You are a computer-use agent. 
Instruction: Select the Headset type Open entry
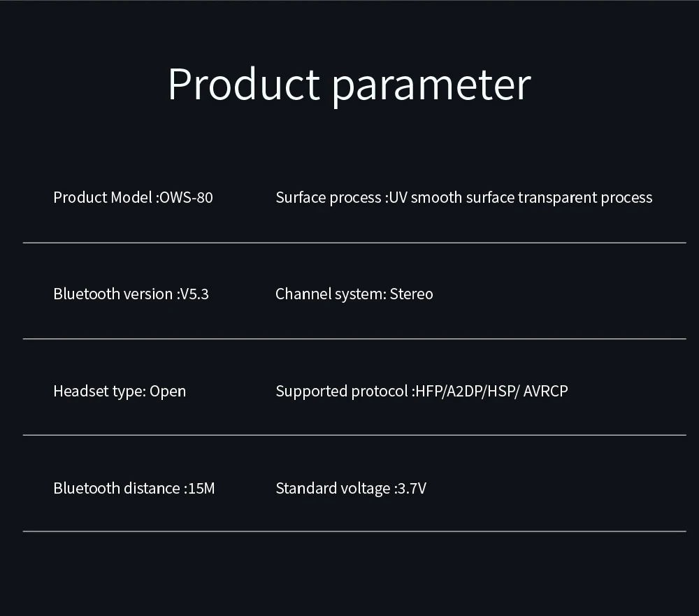pyautogui.click(x=120, y=391)
